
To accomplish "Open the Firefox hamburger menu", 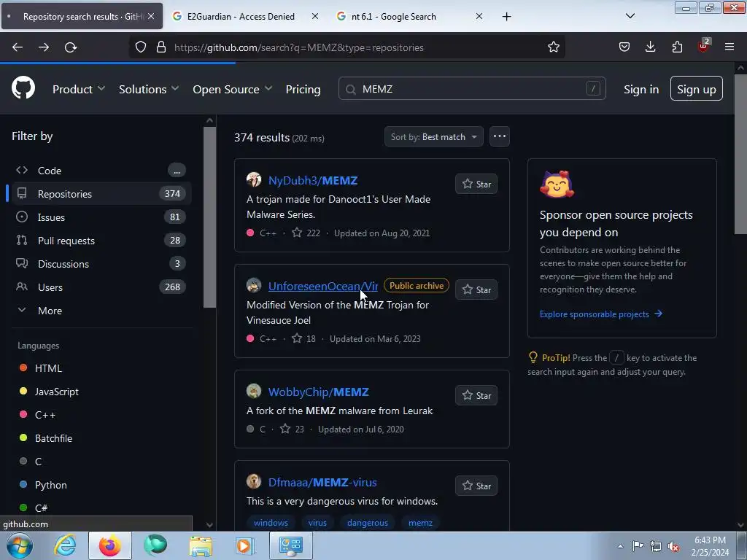I will 729,47.
